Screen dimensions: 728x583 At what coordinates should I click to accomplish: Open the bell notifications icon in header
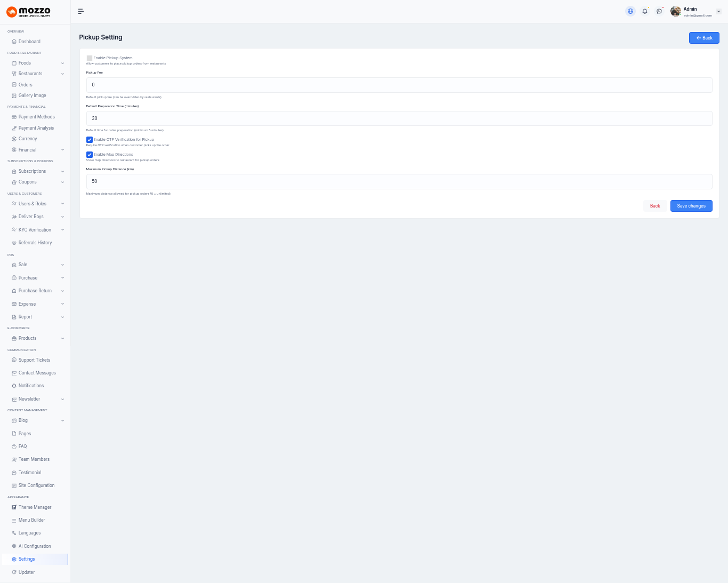tap(645, 11)
